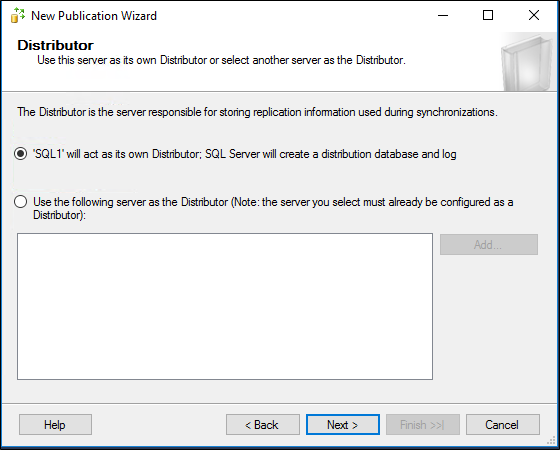Screen dimensions: 560x450
Task: Minimize the wizard window
Action: click(443, 15)
